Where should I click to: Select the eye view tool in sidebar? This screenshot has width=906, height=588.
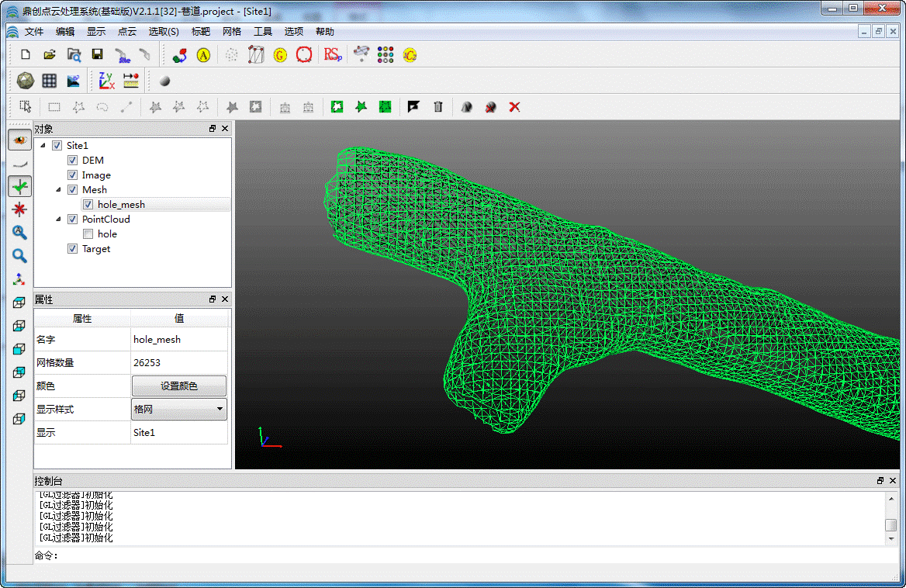click(19, 140)
